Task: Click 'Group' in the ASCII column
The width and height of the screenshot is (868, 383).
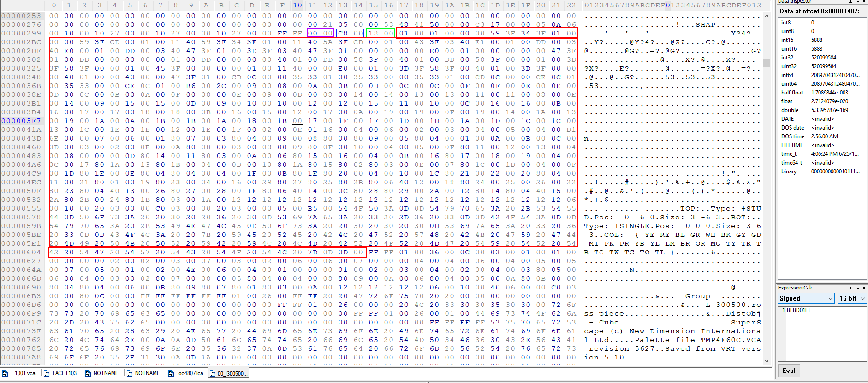Action: coord(697,296)
